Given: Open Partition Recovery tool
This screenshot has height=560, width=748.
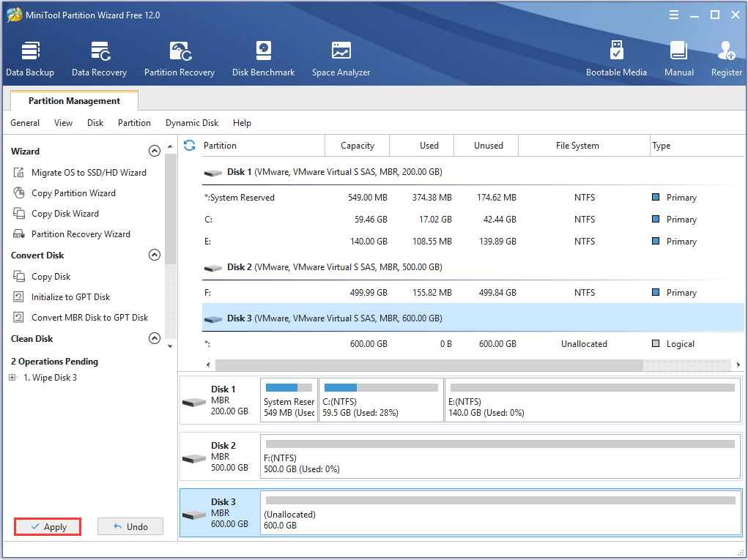Looking at the screenshot, I should 179,59.
